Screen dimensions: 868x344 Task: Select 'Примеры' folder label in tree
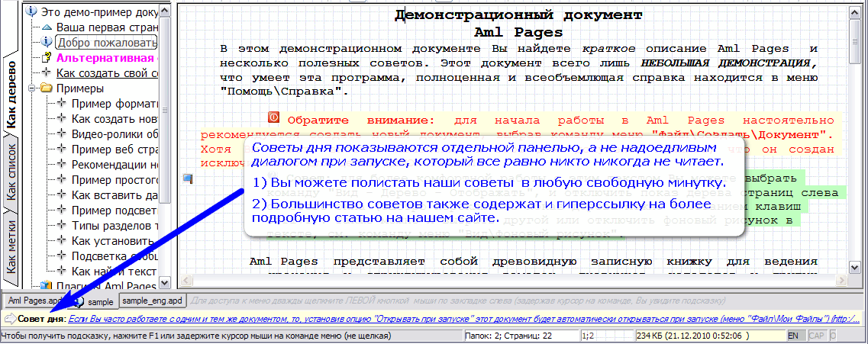[79, 88]
